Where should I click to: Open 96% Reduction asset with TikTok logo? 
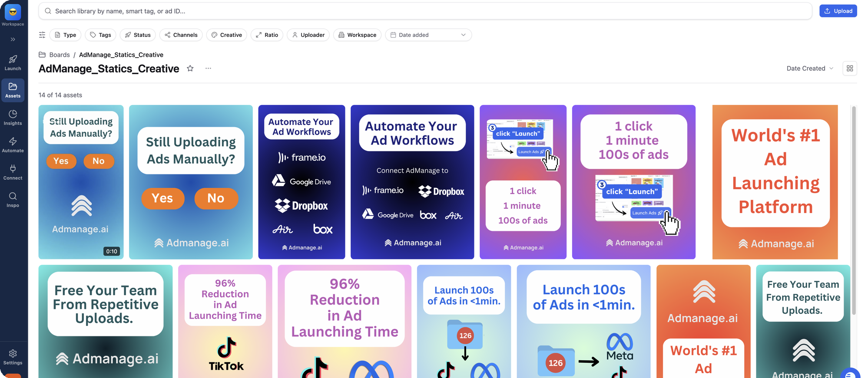pyautogui.click(x=225, y=321)
